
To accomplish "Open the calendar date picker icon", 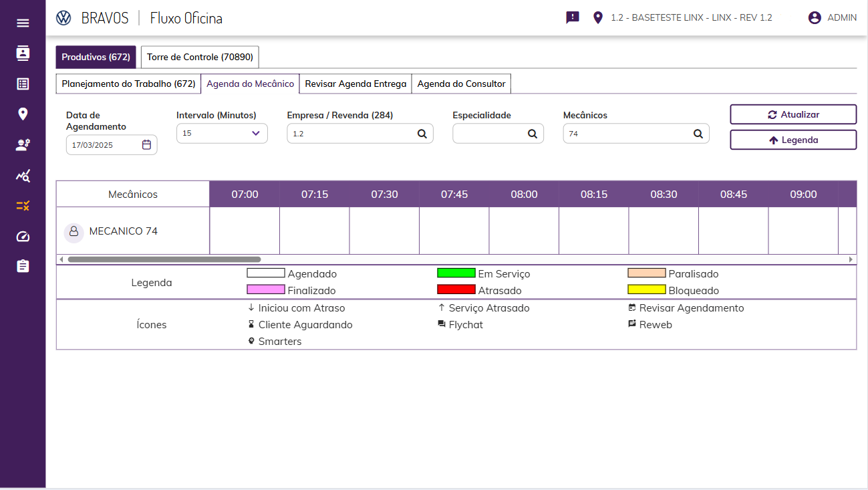I will click(x=146, y=144).
